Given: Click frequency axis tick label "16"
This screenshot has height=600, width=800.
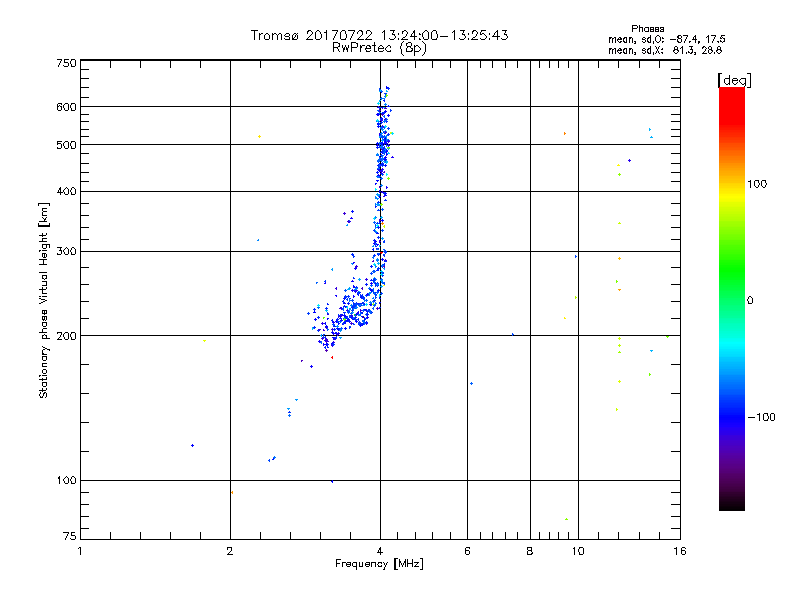Looking at the screenshot, I should (680, 551).
